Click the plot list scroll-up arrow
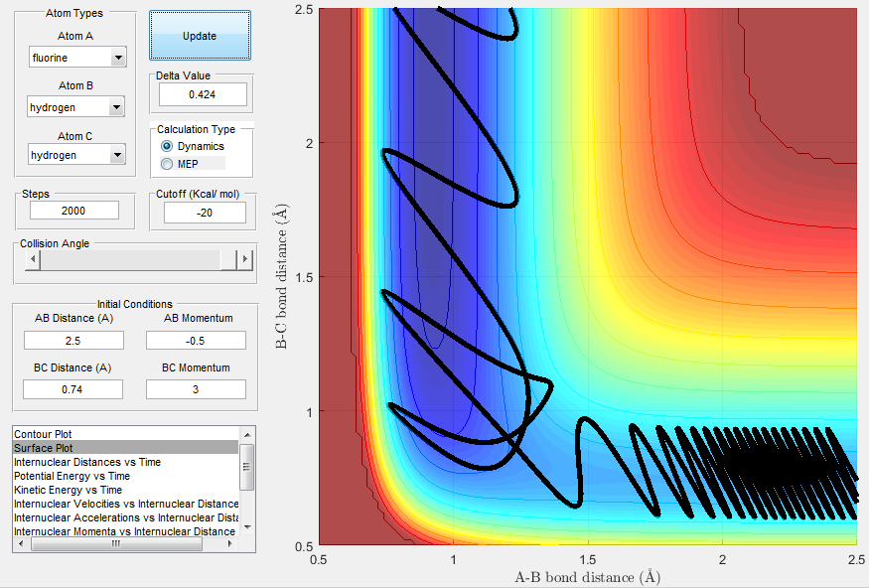Image resolution: width=869 pixels, height=588 pixels. click(247, 434)
